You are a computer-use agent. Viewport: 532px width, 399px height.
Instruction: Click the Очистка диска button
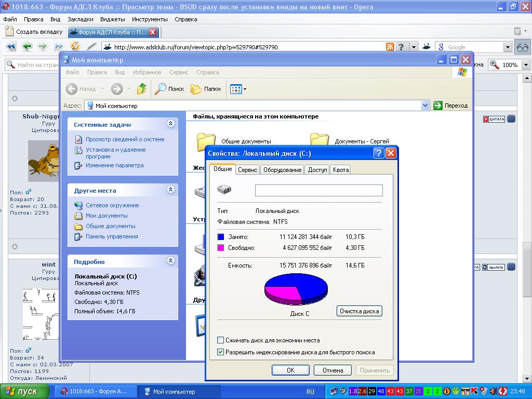tap(359, 311)
